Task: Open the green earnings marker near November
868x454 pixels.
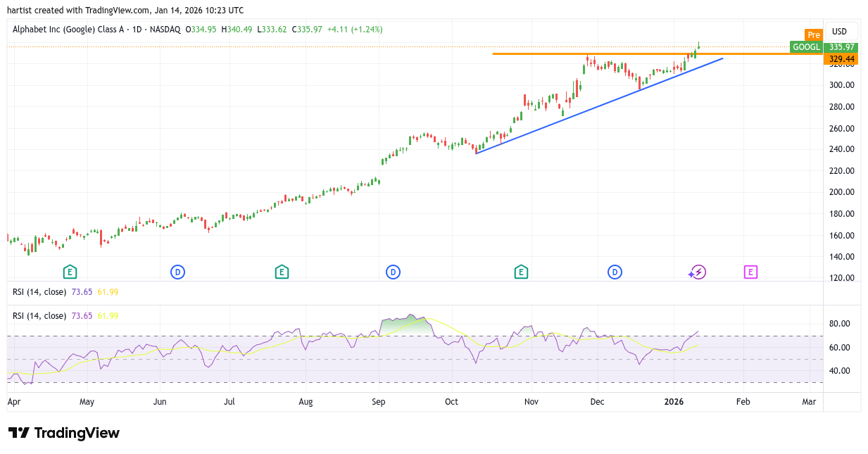Action: click(521, 272)
